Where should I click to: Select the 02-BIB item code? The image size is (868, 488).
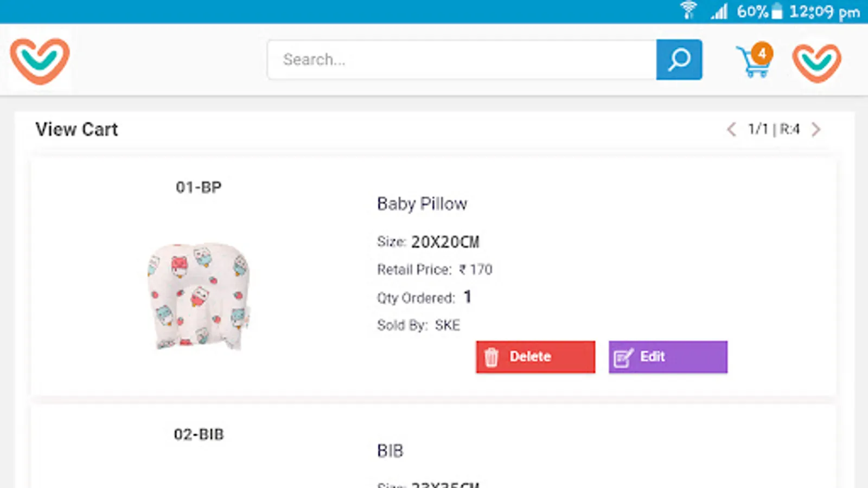tap(199, 435)
